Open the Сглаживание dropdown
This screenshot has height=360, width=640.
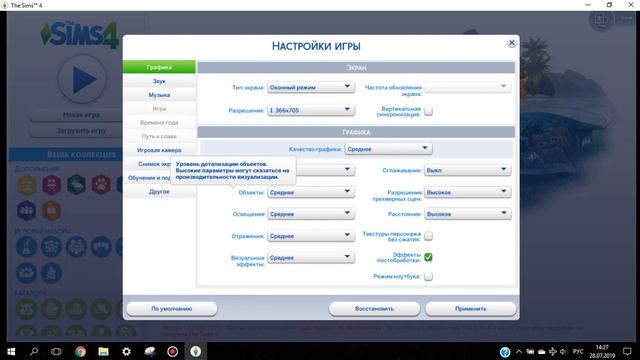click(x=467, y=170)
